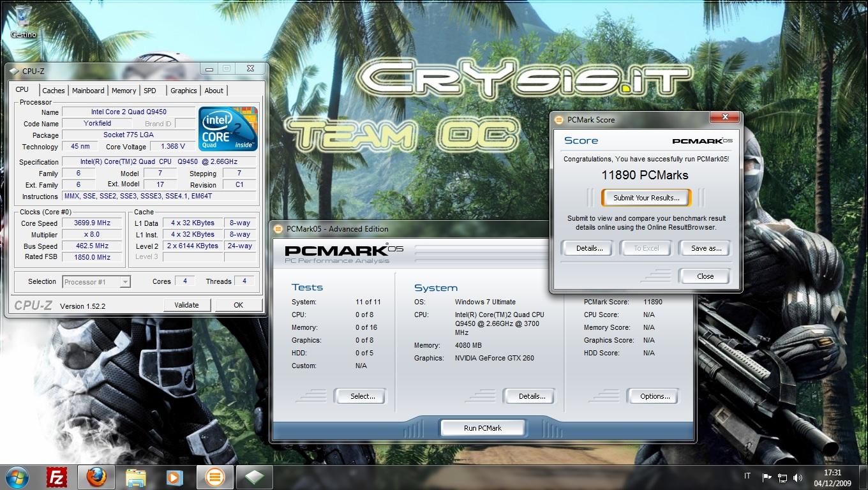Click the Specification field text
This screenshot has height=490, width=868.
(x=159, y=162)
